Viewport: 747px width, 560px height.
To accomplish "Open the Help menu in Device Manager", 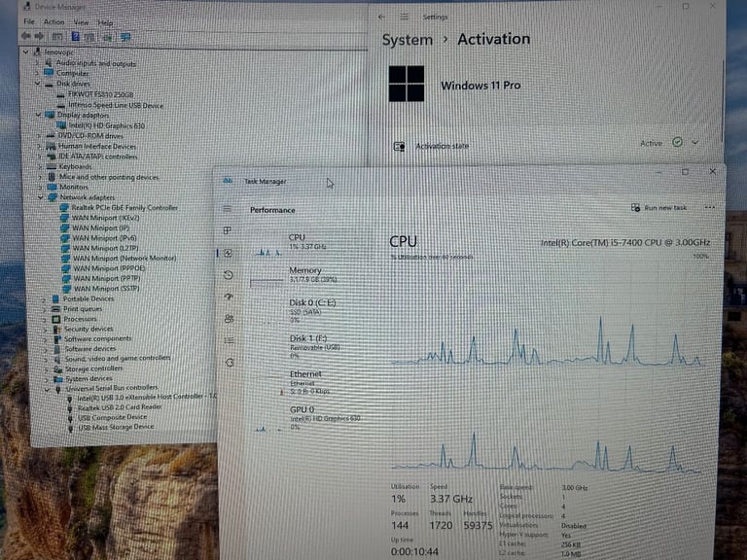I will (x=105, y=23).
